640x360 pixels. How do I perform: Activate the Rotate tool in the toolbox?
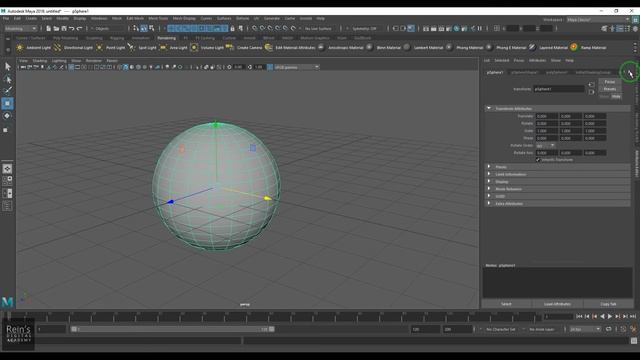[7, 116]
